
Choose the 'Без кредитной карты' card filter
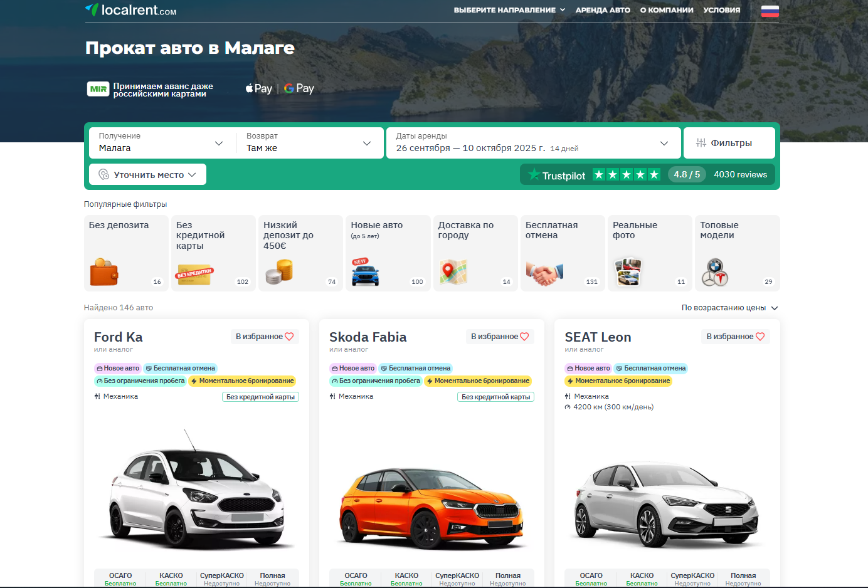tap(213, 253)
